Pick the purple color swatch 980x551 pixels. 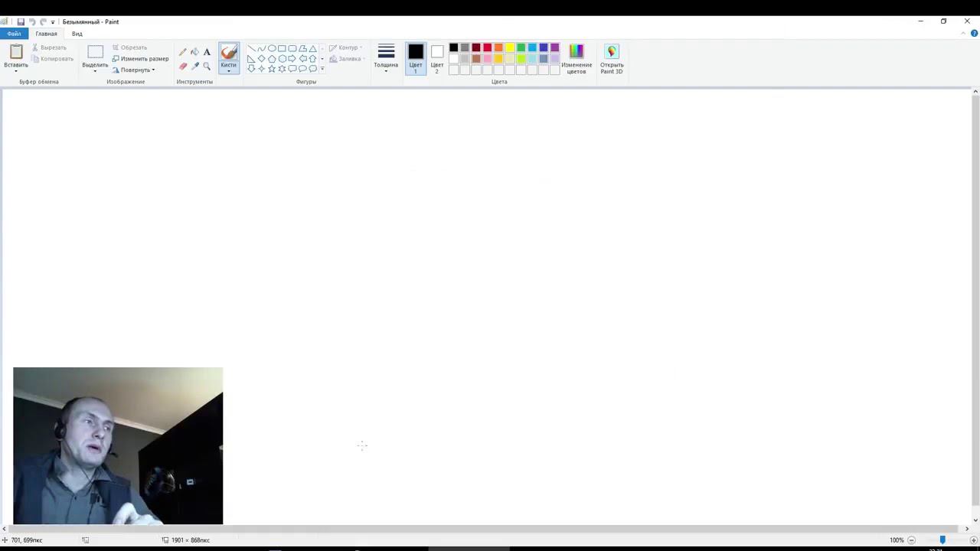554,47
